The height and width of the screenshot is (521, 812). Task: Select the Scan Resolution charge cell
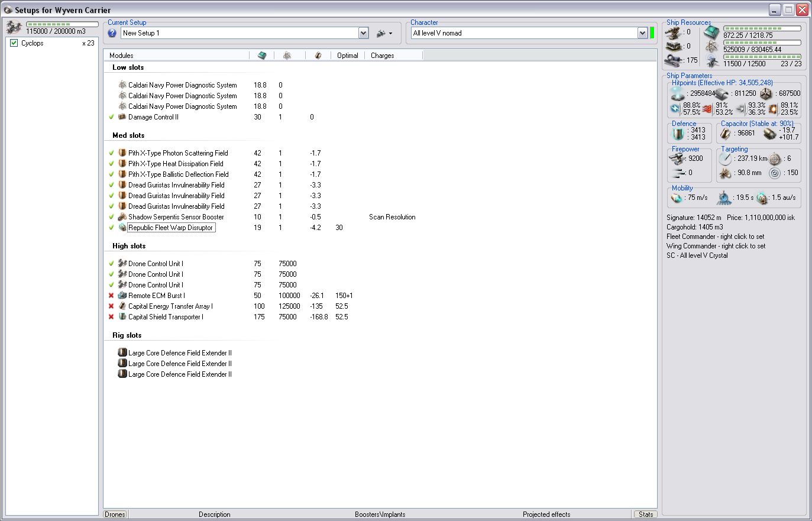pos(392,217)
